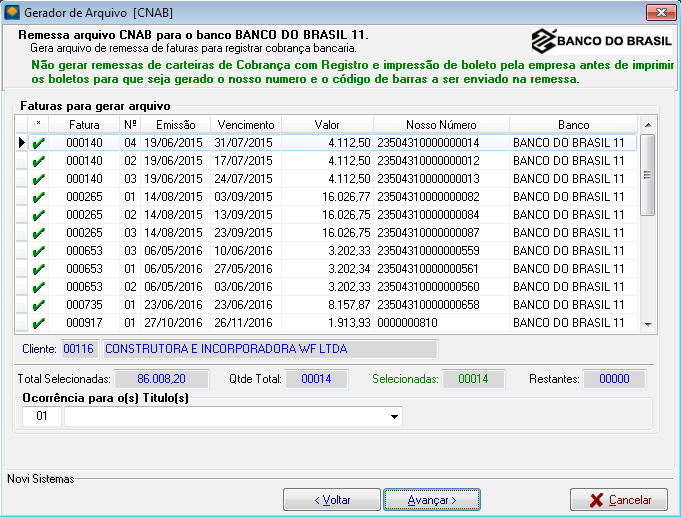Image resolution: width=681 pixels, height=517 pixels.
Task: Click the table scrollbar down arrow
Action: click(648, 324)
